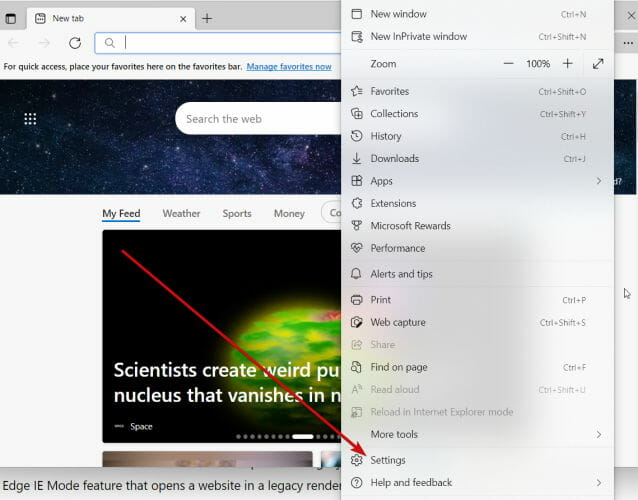Click the Find on page icon

356,367
